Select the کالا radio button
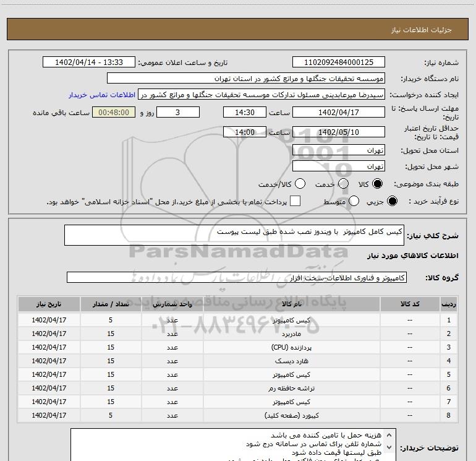This screenshot has width=476, height=461. coord(377,184)
